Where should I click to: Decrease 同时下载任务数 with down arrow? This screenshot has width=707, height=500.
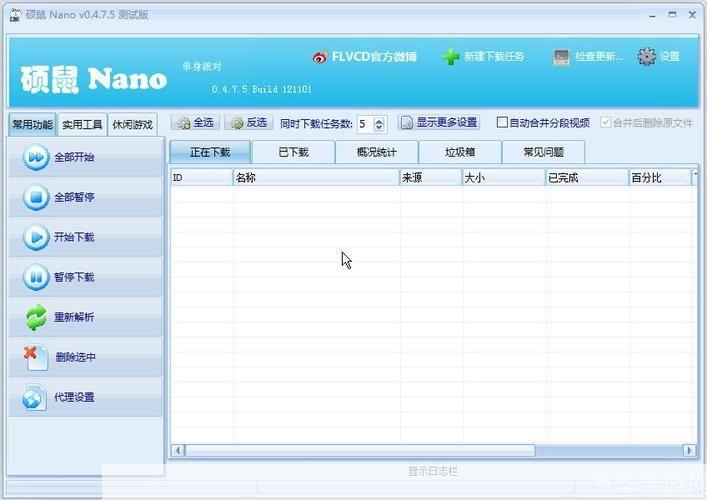click(x=379, y=128)
